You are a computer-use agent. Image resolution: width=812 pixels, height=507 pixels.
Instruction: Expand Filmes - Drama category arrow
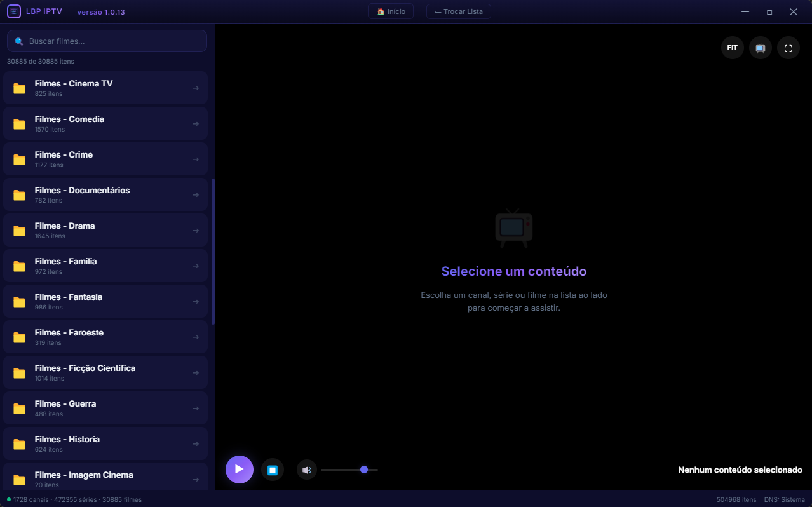(x=196, y=231)
